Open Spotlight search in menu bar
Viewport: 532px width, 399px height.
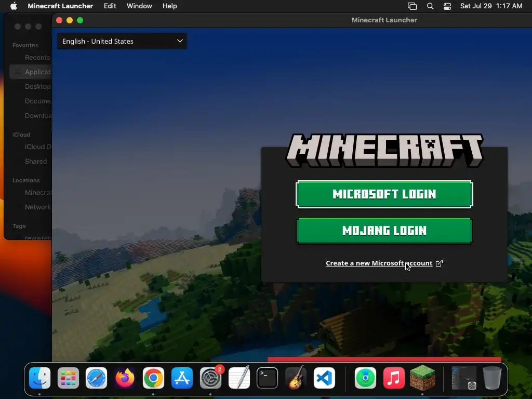tap(430, 6)
